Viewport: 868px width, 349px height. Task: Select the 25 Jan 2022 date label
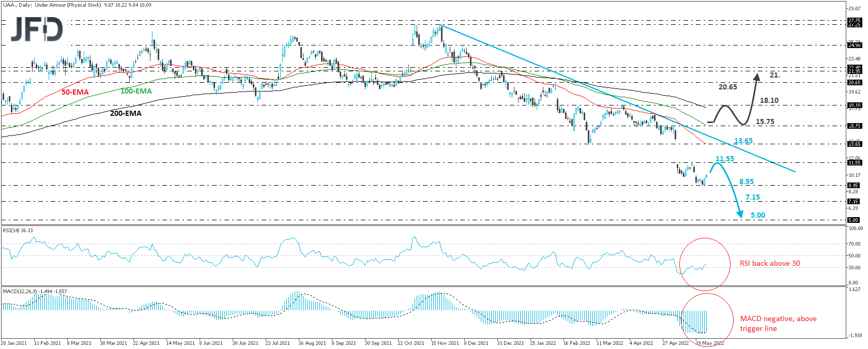pyautogui.click(x=543, y=343)
